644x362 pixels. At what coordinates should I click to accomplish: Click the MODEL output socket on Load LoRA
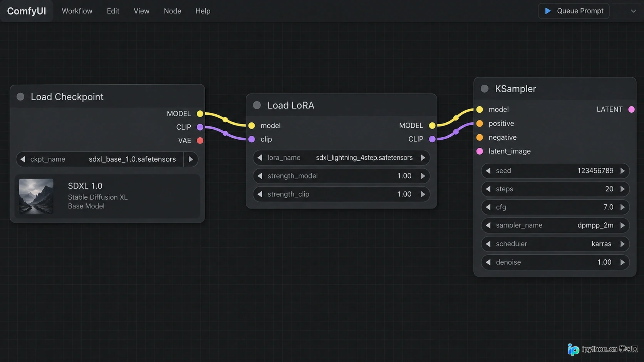pos(432,125)
